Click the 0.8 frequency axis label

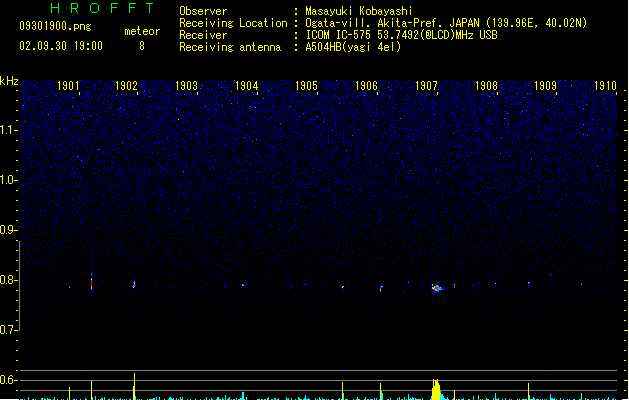coord(8,280)
